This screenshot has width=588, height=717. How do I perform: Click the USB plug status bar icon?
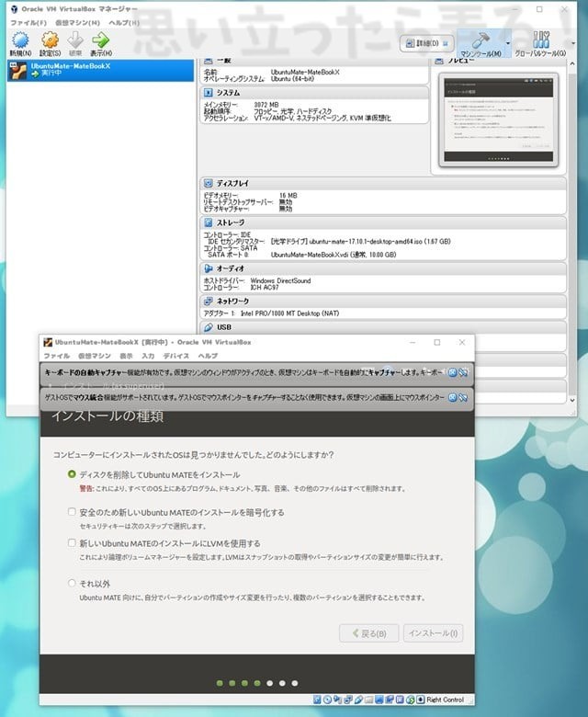pos(358,700)
